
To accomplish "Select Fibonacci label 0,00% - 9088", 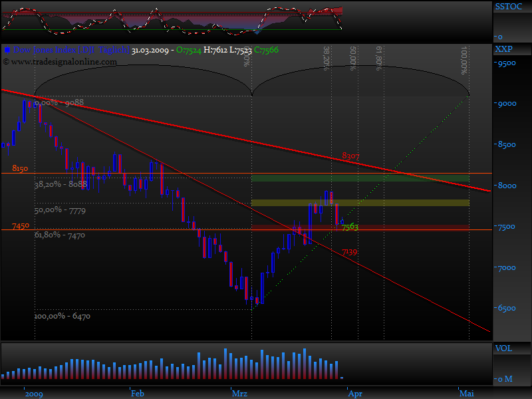I will click(59, 102).
